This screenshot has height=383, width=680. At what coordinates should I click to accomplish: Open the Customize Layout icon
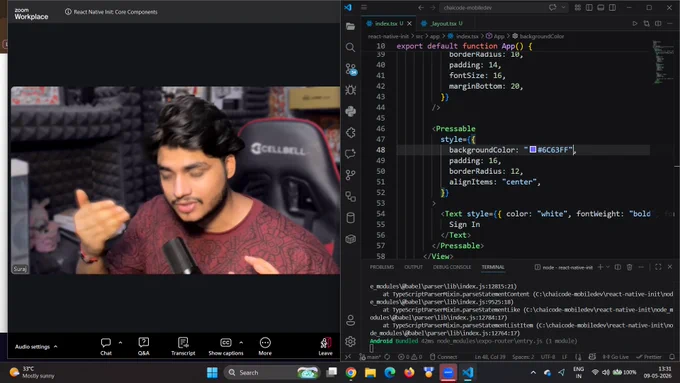(578, 7)
